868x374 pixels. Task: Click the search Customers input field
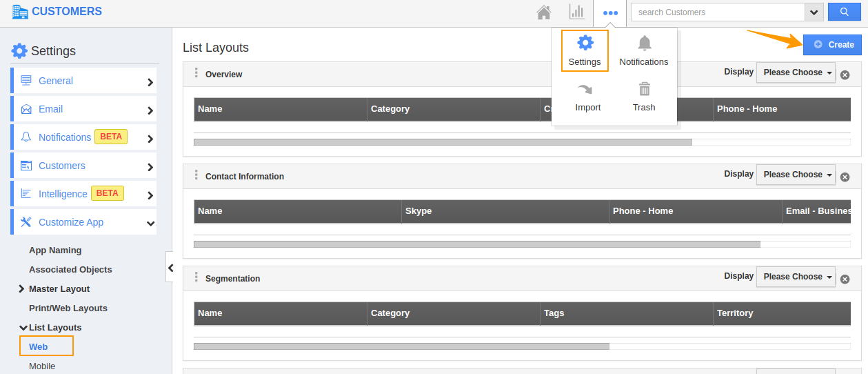(717, 12)
